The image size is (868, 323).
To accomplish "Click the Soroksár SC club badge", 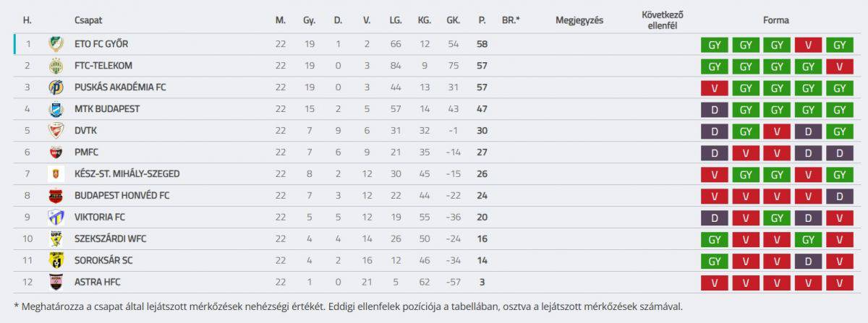I will coord(56,261).
